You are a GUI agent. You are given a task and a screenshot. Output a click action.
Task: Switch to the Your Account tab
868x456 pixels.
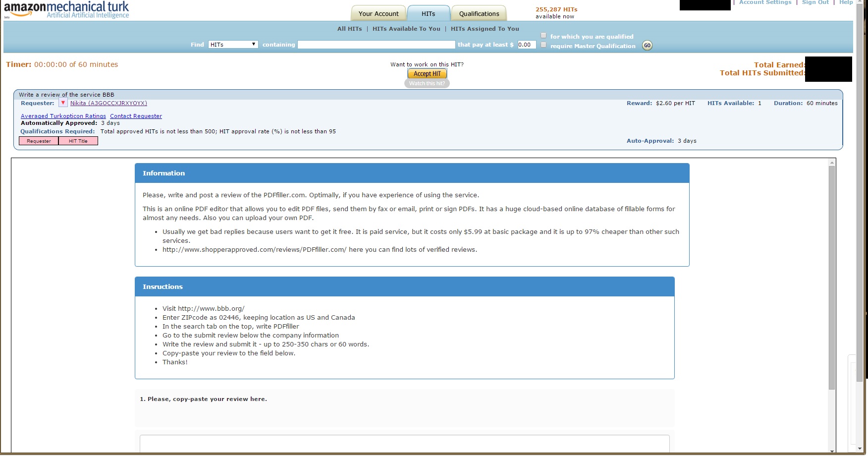click(378, 13)
